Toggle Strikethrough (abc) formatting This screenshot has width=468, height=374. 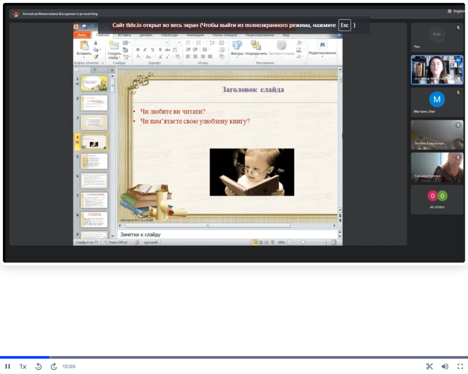click(x=167, y=50)
